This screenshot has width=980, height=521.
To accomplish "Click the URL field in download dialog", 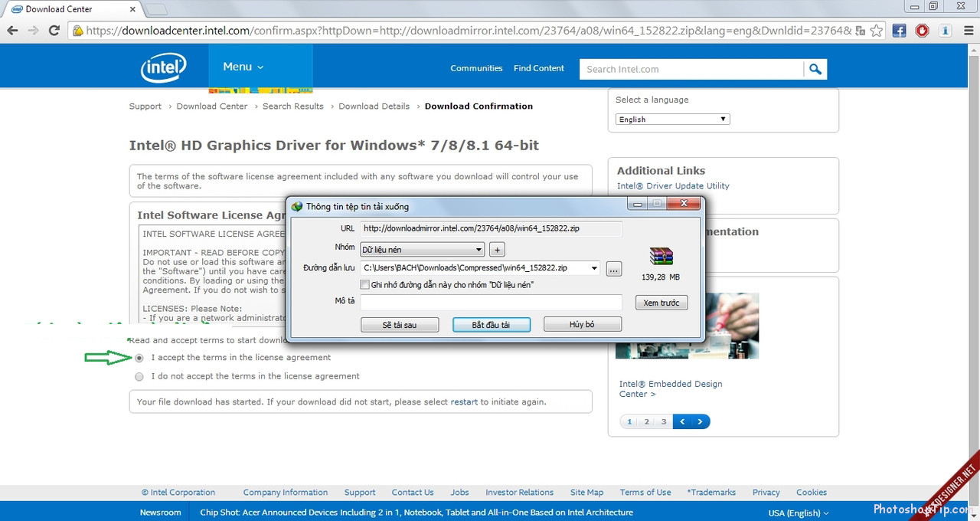I will pos(491,228).
